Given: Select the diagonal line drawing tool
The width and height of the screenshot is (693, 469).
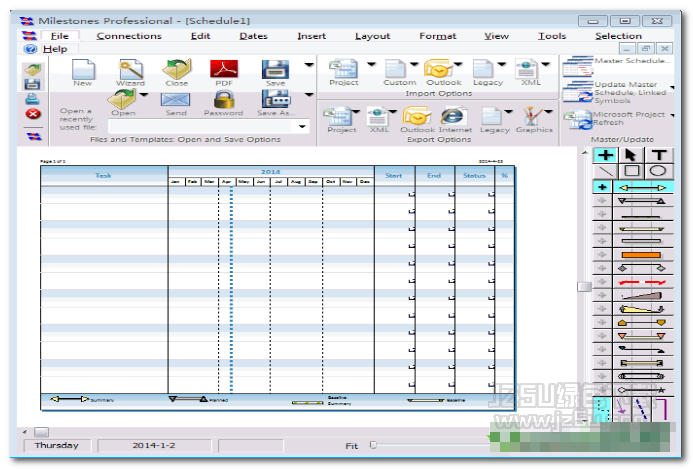Looking at the screenshot, I should 605,171.
